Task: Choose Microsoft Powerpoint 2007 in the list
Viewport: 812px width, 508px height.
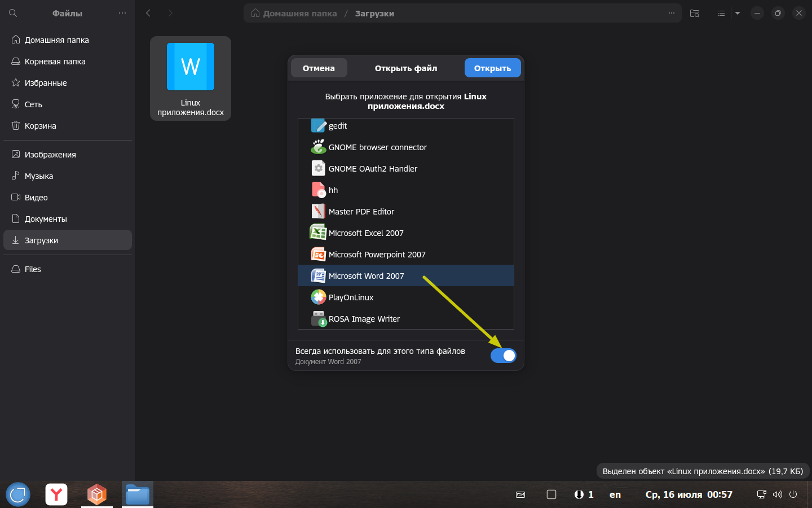Action: [x=406, y=255]
